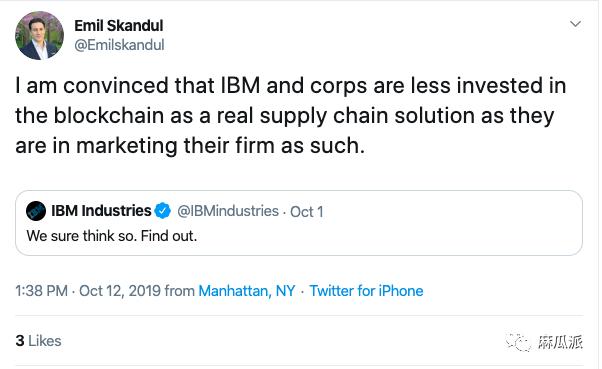Click the blue verified badge
Viewport: 602px width, 369px height.
click(x=162, y=211)
